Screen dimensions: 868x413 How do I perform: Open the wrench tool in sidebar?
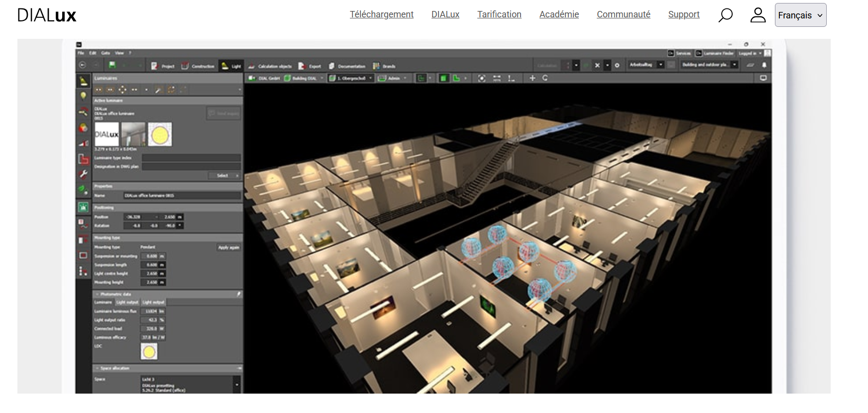[x=83, y=175]
